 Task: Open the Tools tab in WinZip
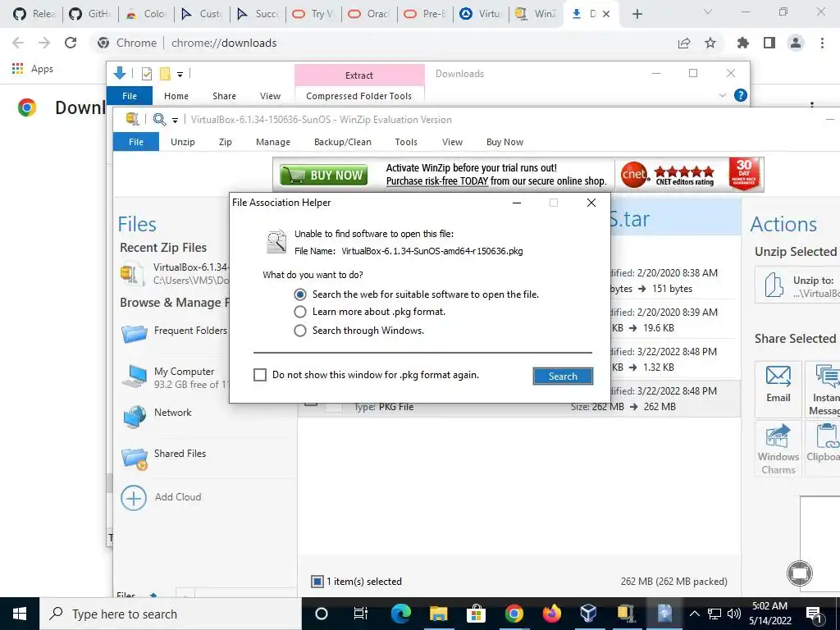(x=406, y=142)
